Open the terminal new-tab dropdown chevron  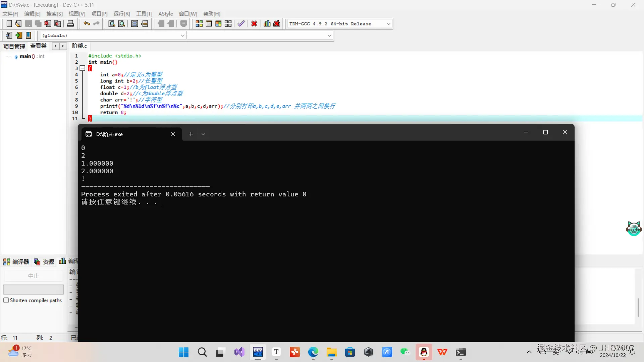[x=203, y=134]
